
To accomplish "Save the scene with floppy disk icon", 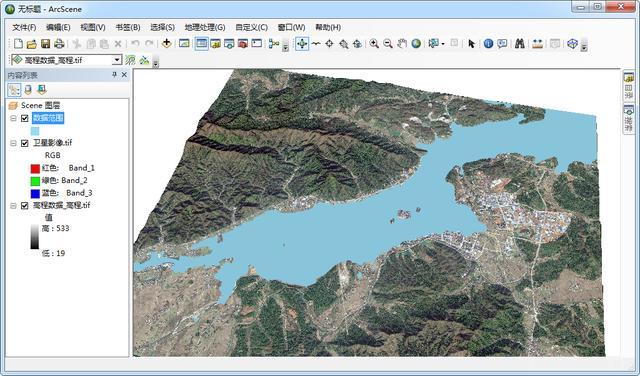I will pos(45,44).
